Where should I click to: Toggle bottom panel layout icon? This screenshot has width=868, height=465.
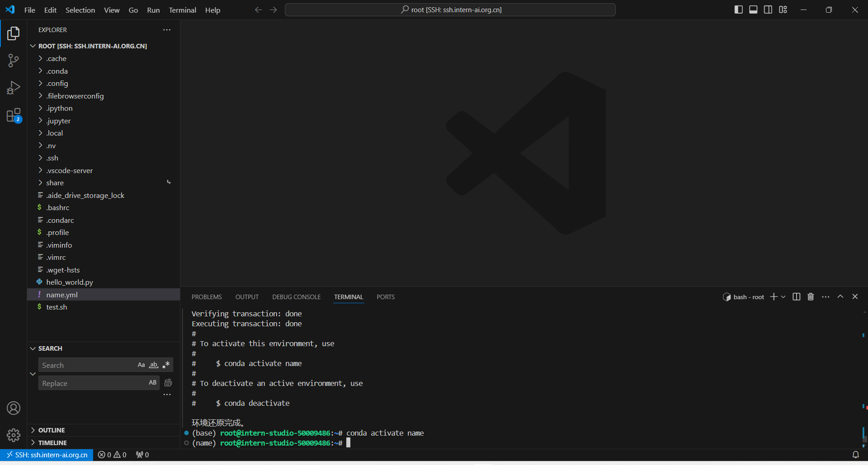(x=753, y=10)
